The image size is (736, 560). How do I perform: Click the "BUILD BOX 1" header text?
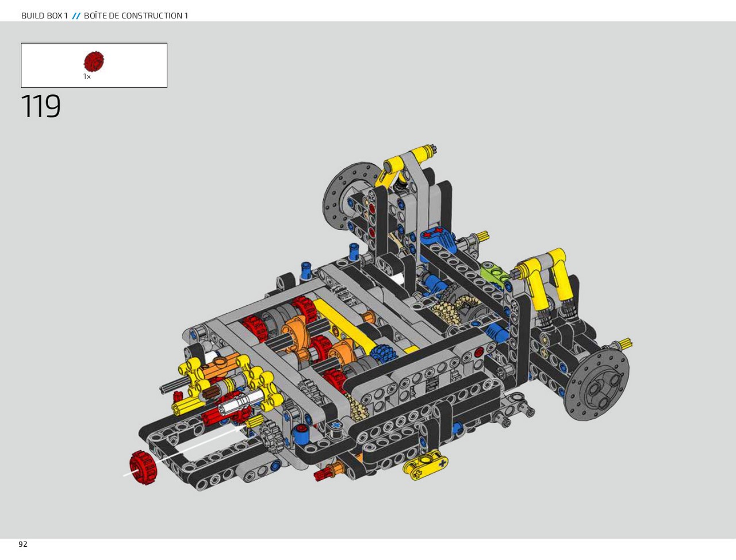(44, 16)
